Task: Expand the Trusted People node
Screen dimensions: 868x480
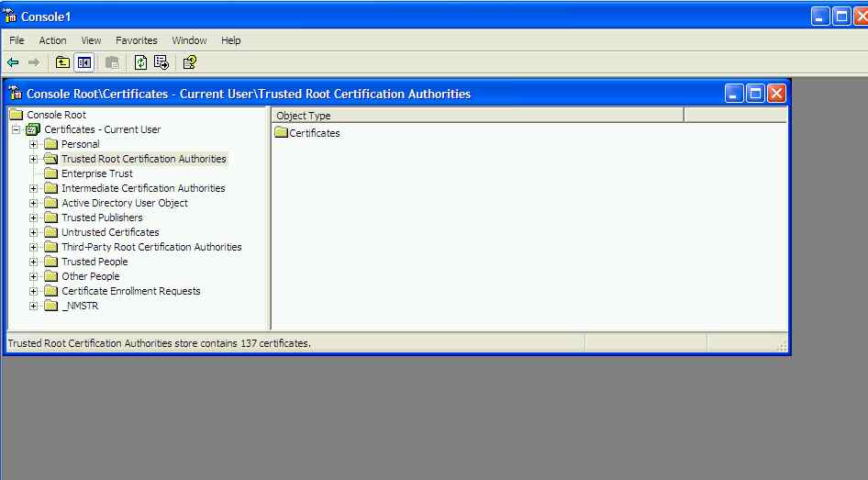Action: click(x=33, y=262)
